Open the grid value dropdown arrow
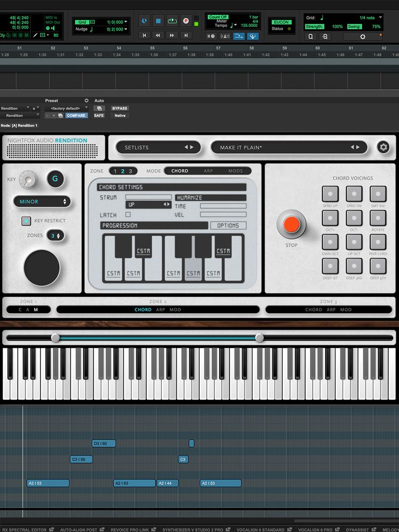This screenshot has width=399, height=532. [126, 22]
